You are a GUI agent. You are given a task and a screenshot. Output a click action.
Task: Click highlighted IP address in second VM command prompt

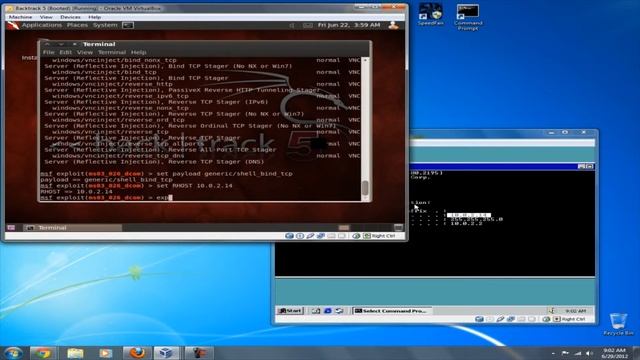[x=469, y=215]
